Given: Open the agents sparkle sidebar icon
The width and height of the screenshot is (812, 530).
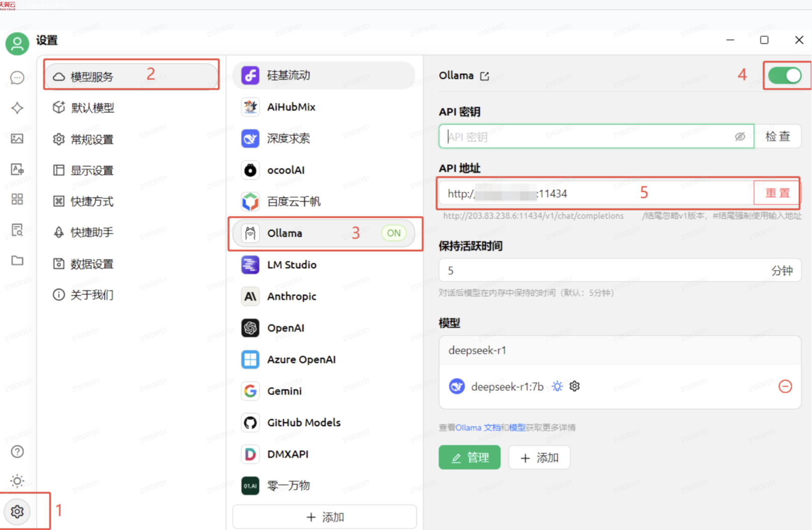Looking at the screenshot, I should (17, 108).
